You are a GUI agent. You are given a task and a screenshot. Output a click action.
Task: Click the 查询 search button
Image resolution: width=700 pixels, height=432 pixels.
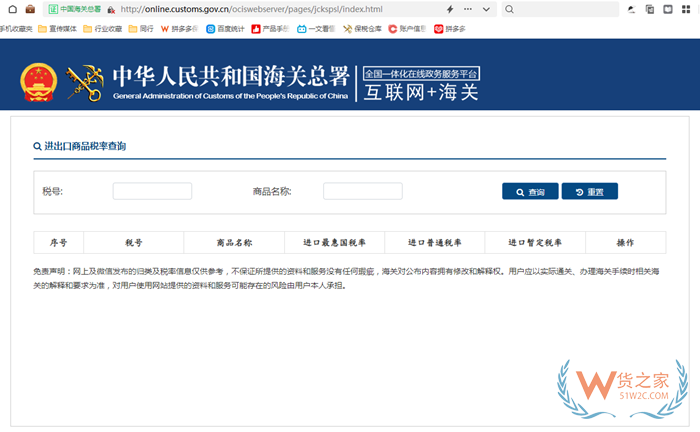[530, 191]
